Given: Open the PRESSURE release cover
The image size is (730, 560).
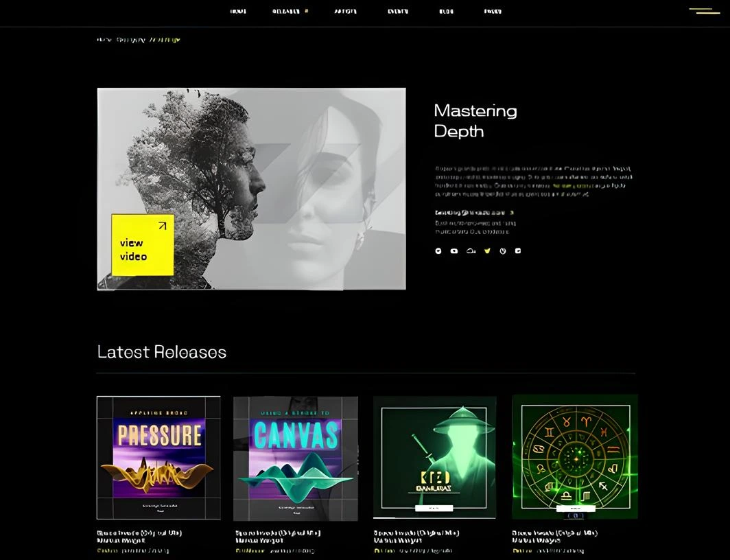Looking at the screenshot, I should [x=158, y=458].
